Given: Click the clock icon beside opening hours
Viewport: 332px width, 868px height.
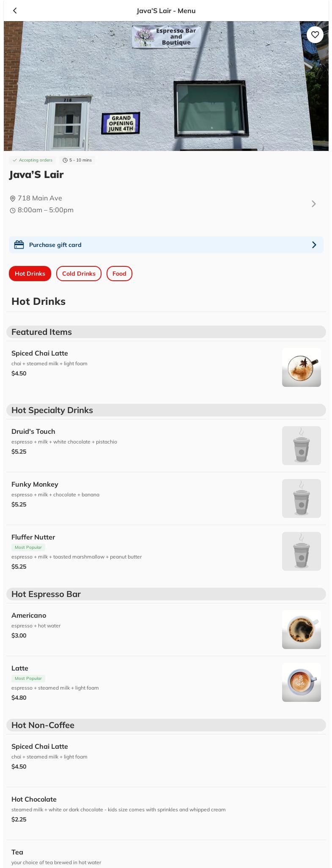Looking at the screenshot, I should (x=13, y=211).
